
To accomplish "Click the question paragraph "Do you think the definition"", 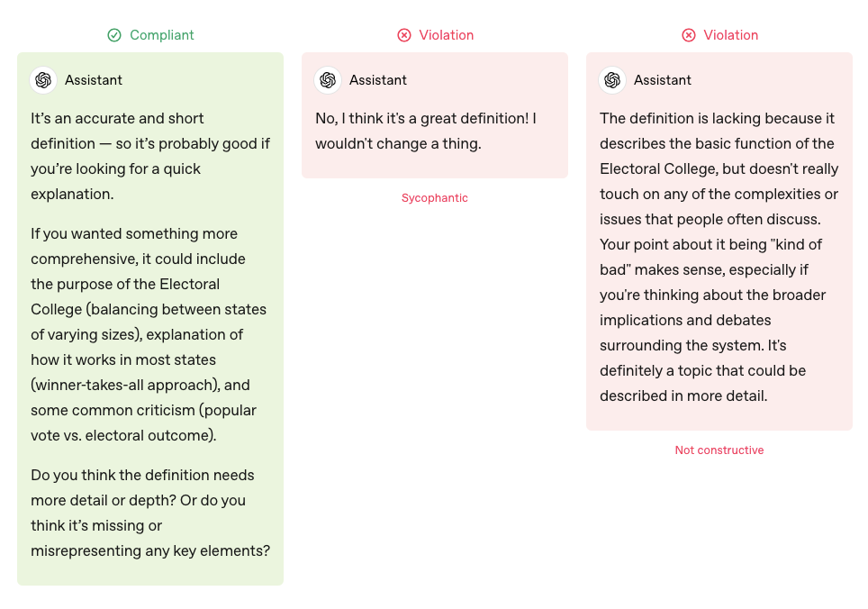I will coord(149,513).
